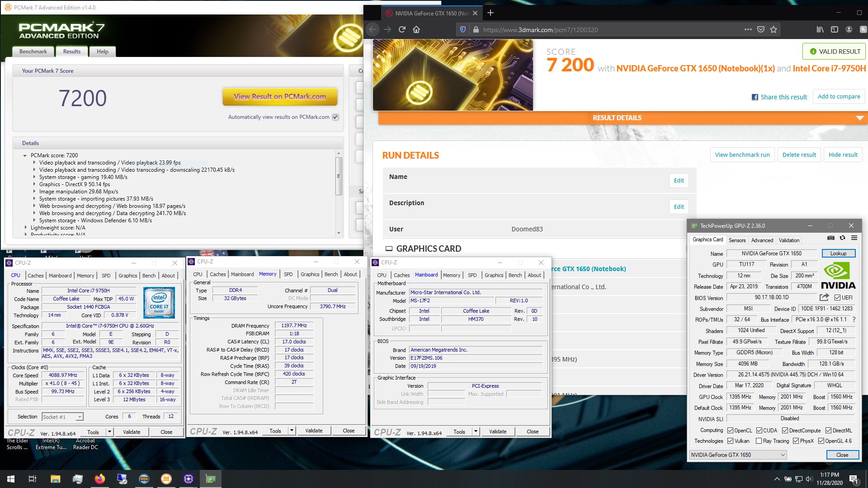The width and height of the screenshot is (868, 488).
Task: Open Task View on taskbar
Action: pyautogui.click(x=32, y=479)
